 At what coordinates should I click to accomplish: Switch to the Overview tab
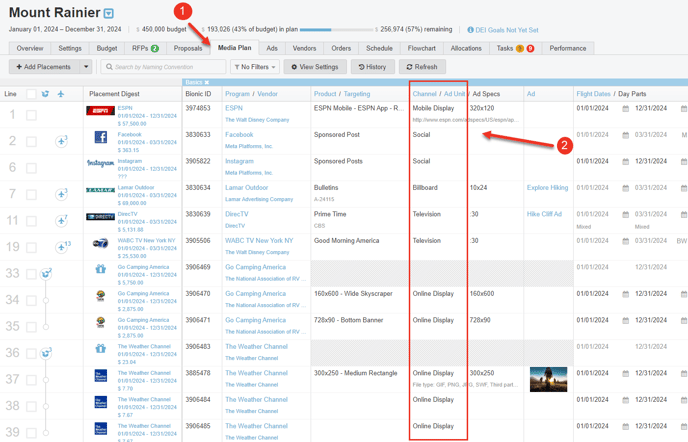point(30,48)
